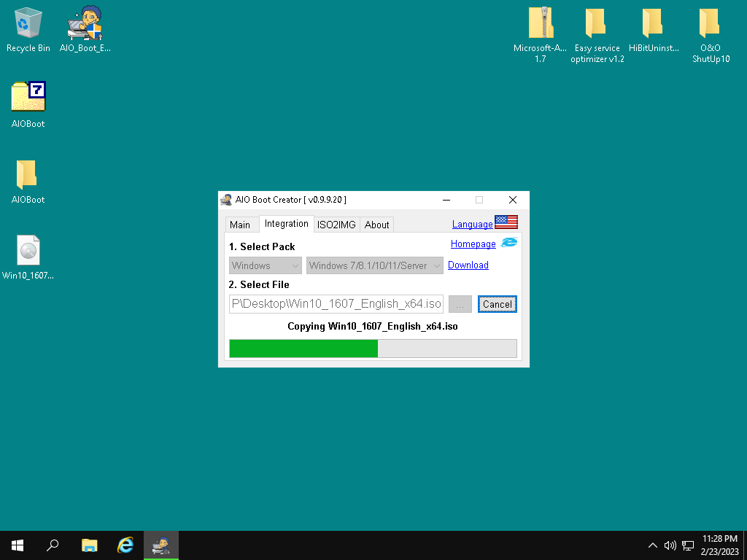Open the Recycle Bin desktop icon

point(28,26)
